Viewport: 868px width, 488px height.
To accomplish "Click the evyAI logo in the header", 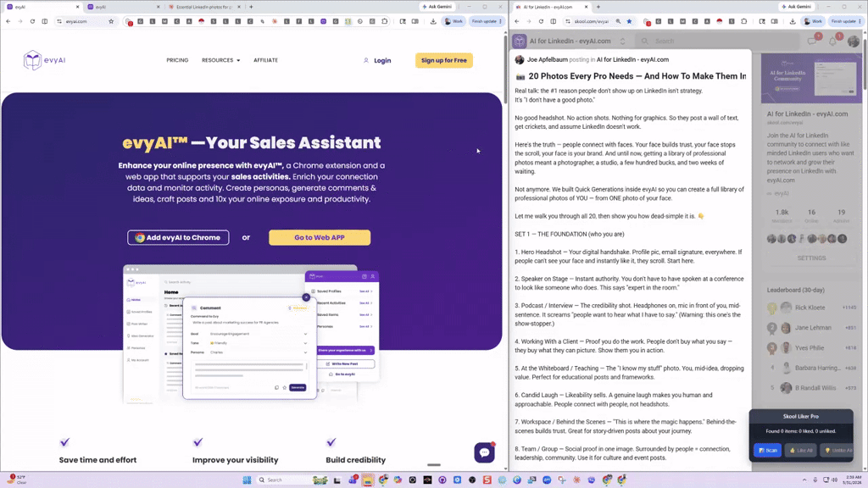I will click(x=44, y=60).
